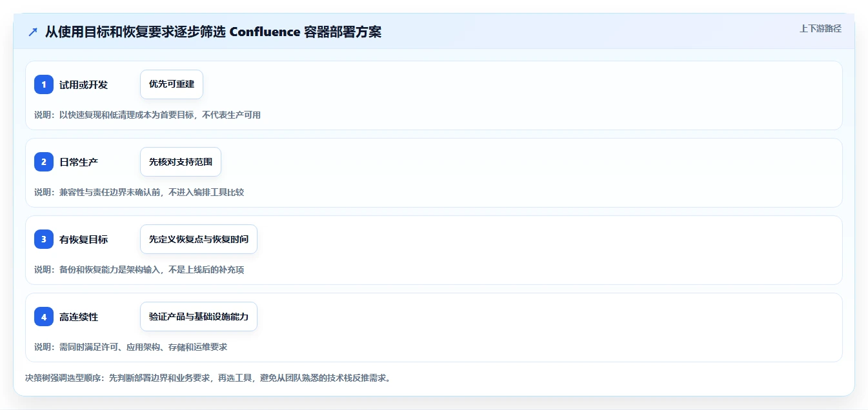This screenshot has width=868, height=410.
Task: Click the note 需同时满足许可、应用架构、存储和运维要求
Action: point(143,347)
